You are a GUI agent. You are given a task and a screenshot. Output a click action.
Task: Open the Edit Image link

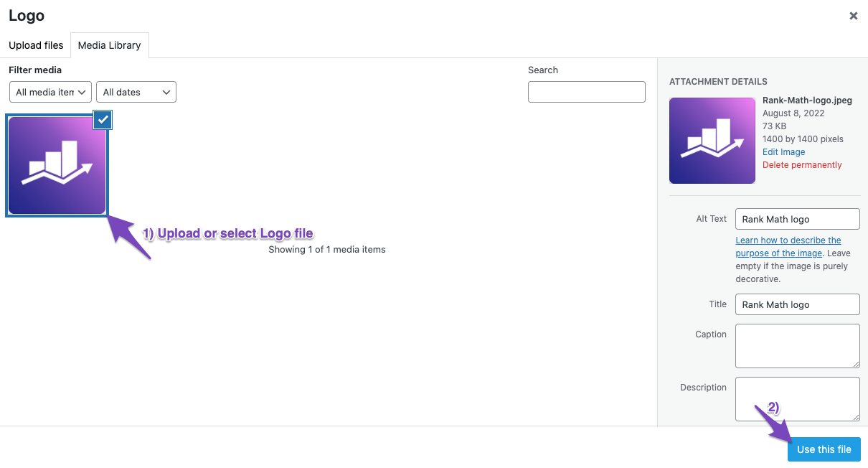783,152
